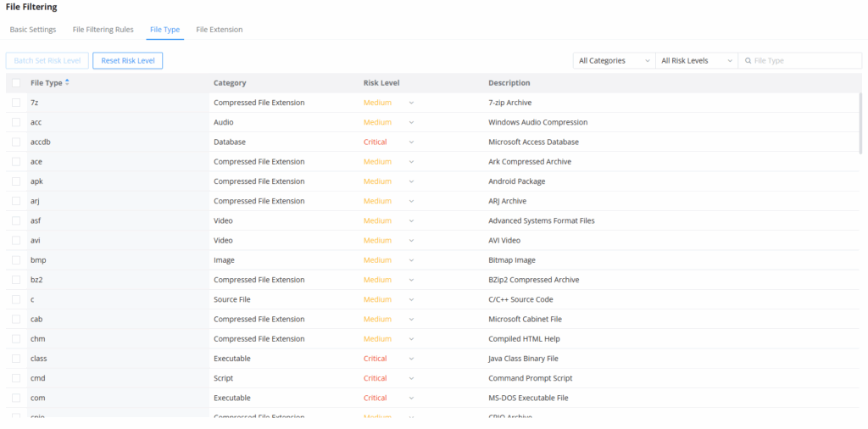Click the 'Microsoft Cabinet File' description

point(525,320)
